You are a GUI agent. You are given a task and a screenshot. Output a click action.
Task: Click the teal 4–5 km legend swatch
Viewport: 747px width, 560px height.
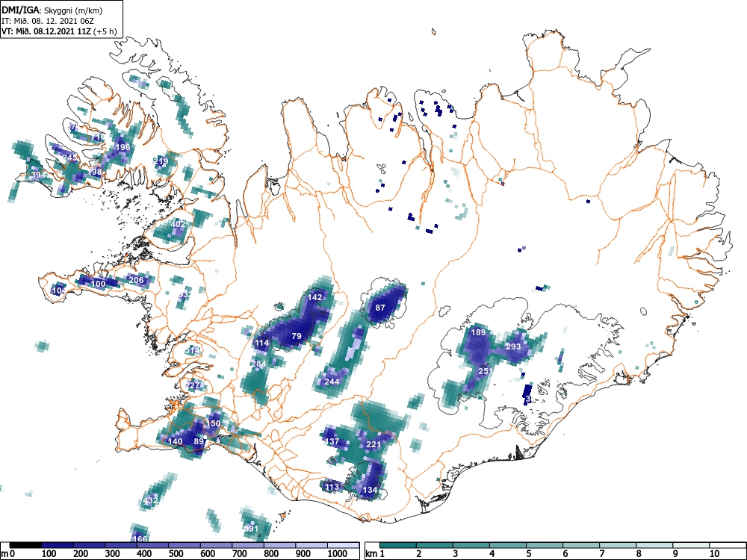pyautogui.click(x=508, y=545)
